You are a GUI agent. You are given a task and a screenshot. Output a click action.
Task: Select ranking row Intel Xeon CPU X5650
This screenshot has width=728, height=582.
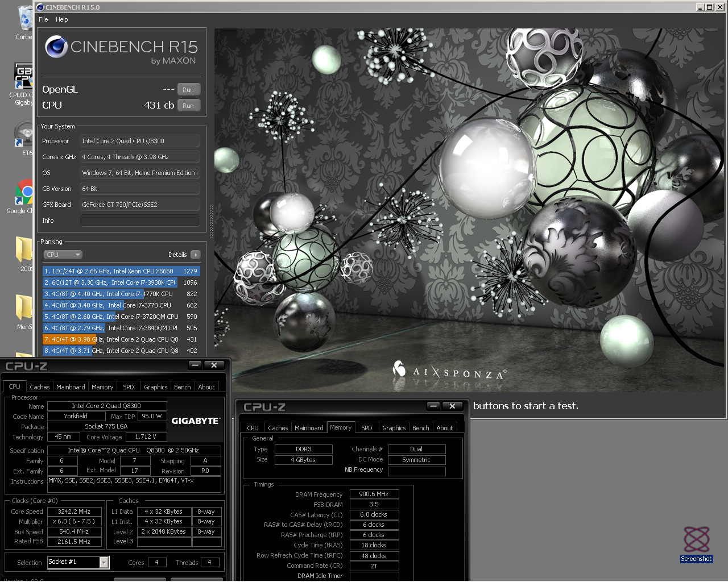click(121, 271)
